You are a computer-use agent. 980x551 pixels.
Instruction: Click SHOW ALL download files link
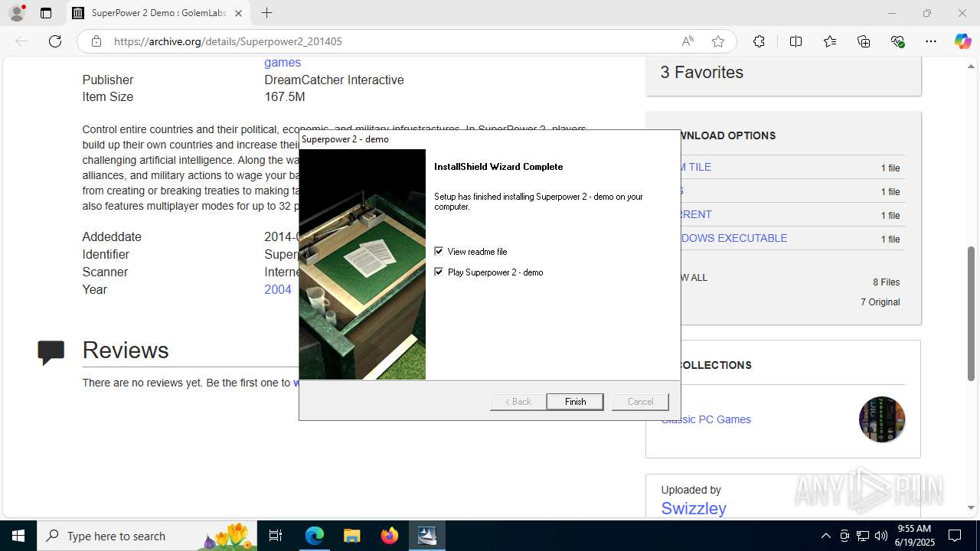(x=694, y=278)
